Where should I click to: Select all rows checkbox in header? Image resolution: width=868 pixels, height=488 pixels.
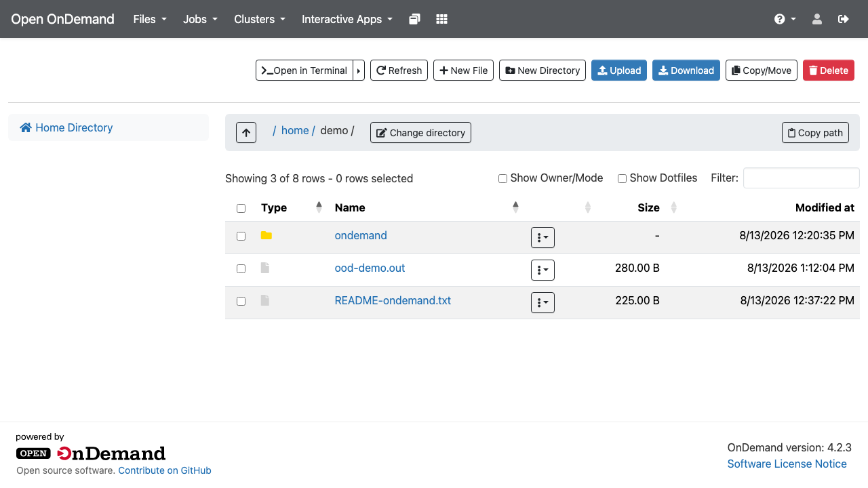point(241,209)
